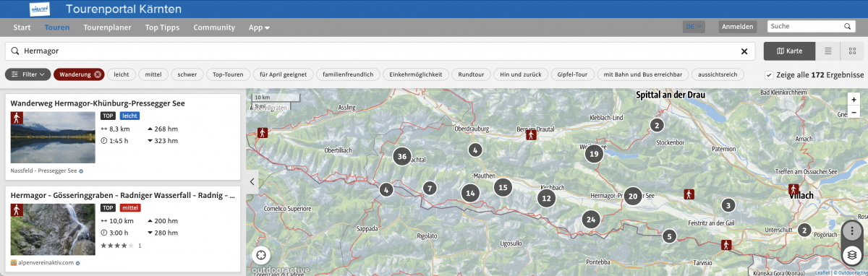Toggle 'Zeige alle 172 Ergebnisse' checkbox
The image size is (868, 276).
pyautogui.click(x=768, y=74)
